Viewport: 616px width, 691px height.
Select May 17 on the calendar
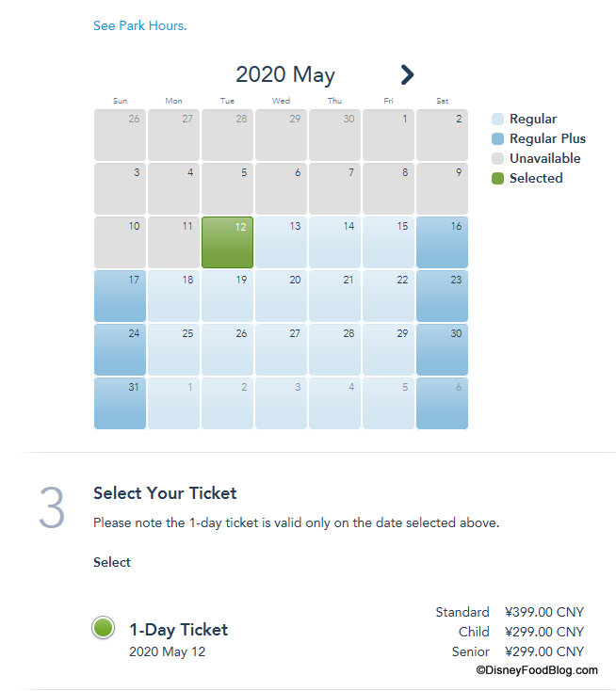(x=120, y=296)
